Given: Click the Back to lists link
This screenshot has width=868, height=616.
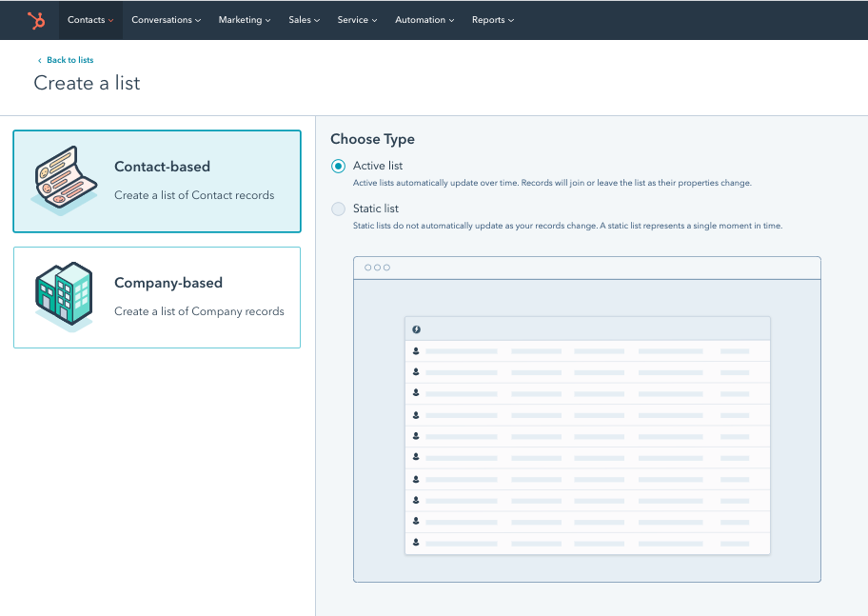Looking at the screenshot, I should [x=69, y=59].
